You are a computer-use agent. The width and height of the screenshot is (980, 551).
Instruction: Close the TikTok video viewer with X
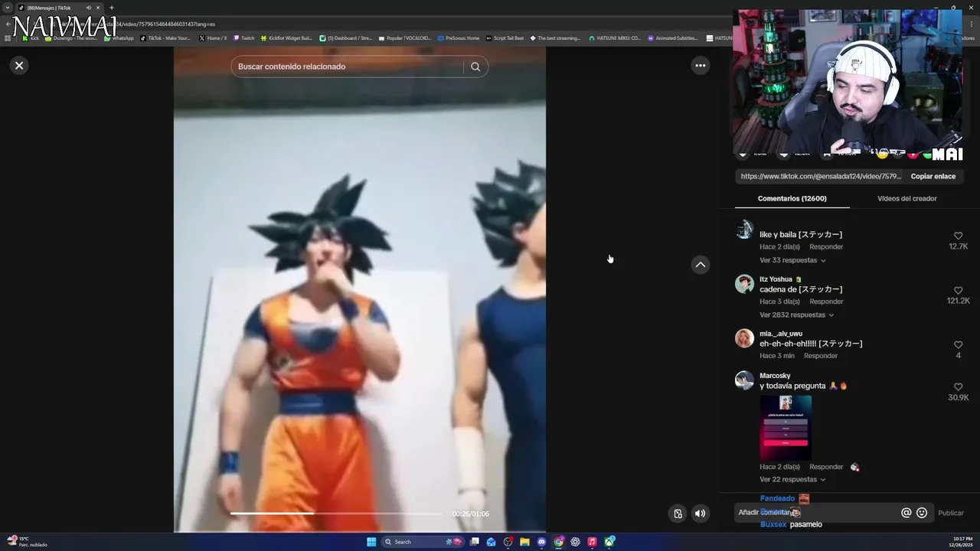[19, 65]
